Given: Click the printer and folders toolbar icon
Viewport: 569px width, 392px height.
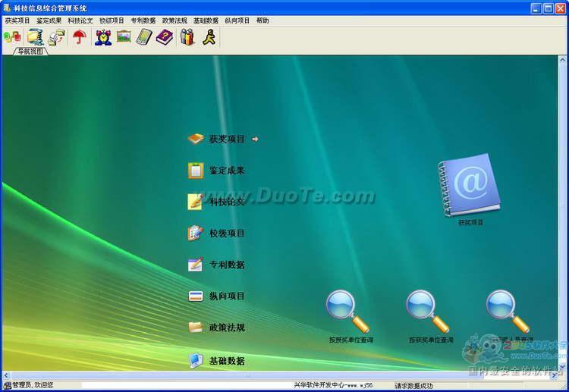Looking at the screenshot, I should click(x=56, y=37).
